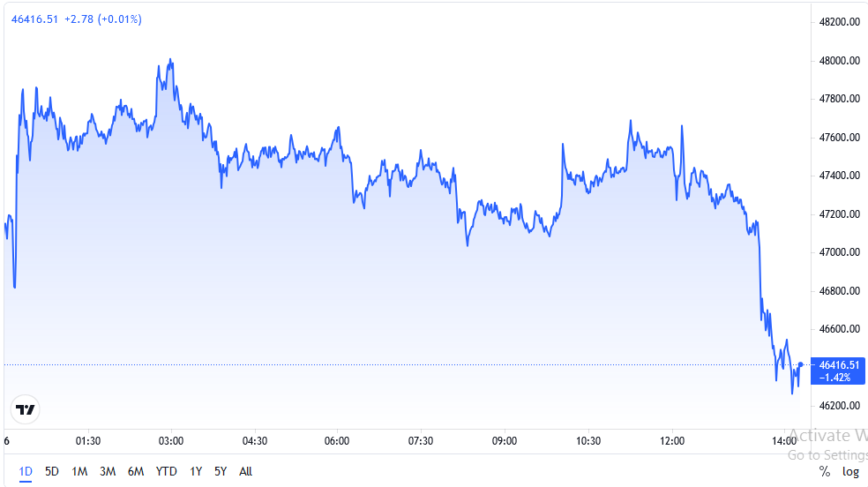Choose the 1M time range

tap(79, 472)
